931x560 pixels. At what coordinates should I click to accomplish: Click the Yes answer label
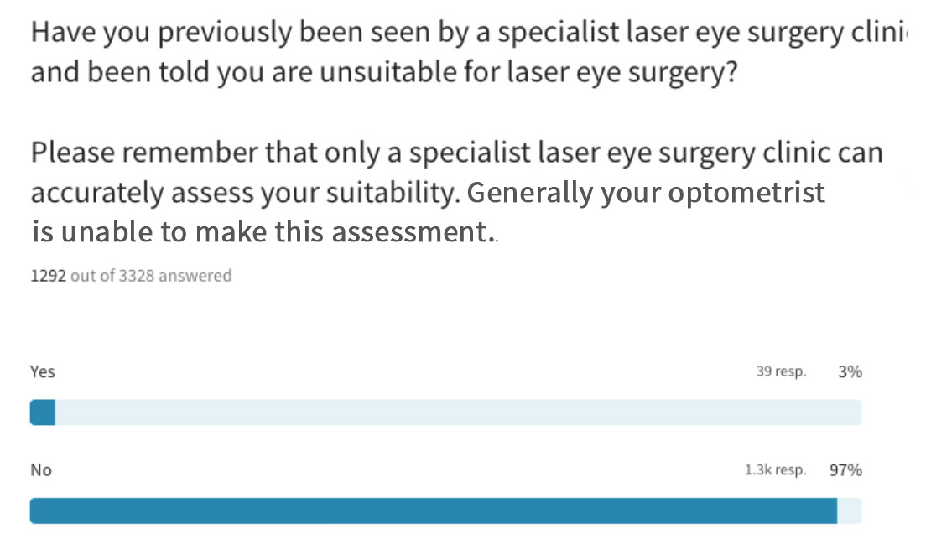point(42,372)
